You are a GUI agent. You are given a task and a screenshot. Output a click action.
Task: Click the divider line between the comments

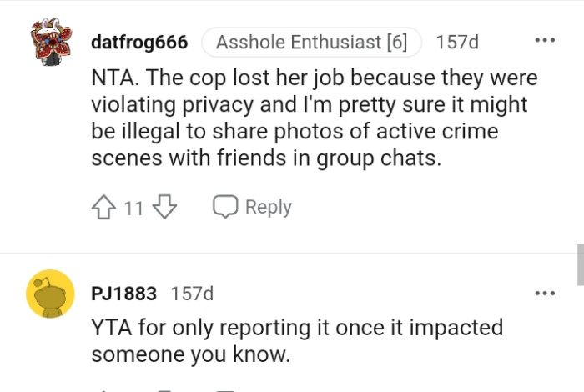292,254
